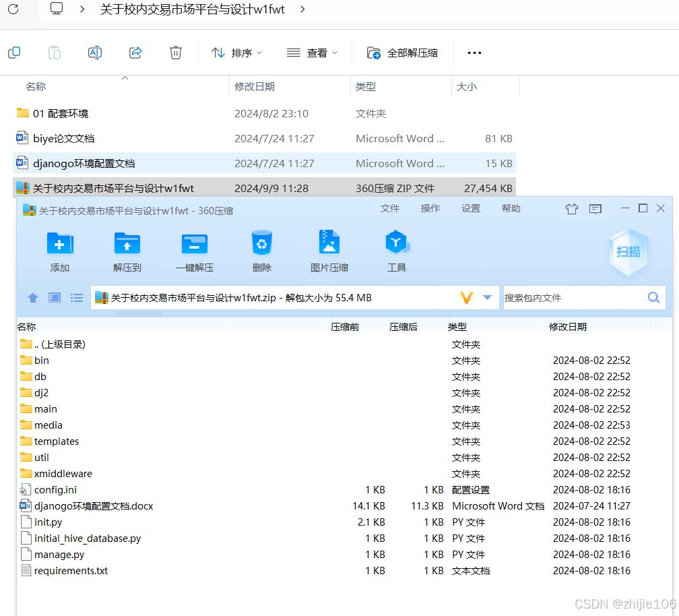Click the Paste icon in the Explorer toolbar

click(55, 53)
